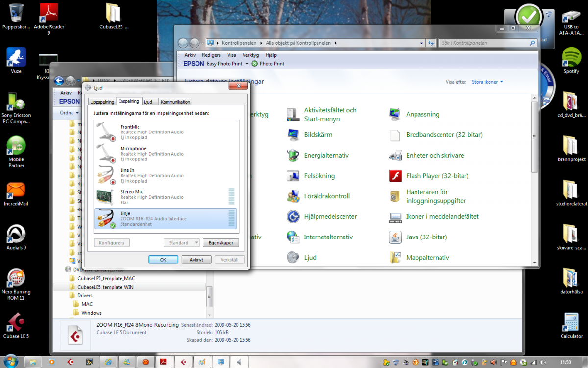
Task: Launch Calculator from the desktop
Action: tap(571, 325)
